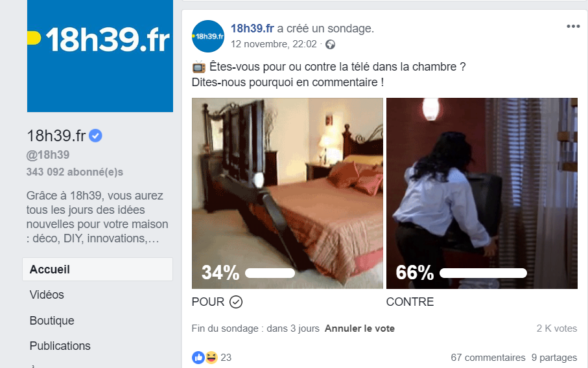
Task: Click the blue like reaction icon
Action: pyautogui.click(x=198, y=358)
